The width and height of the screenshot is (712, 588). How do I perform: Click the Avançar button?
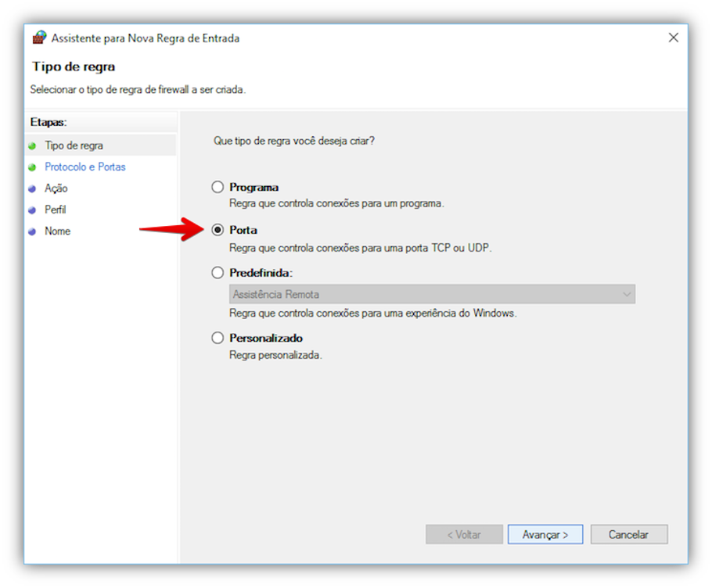(x=545, y=535)
